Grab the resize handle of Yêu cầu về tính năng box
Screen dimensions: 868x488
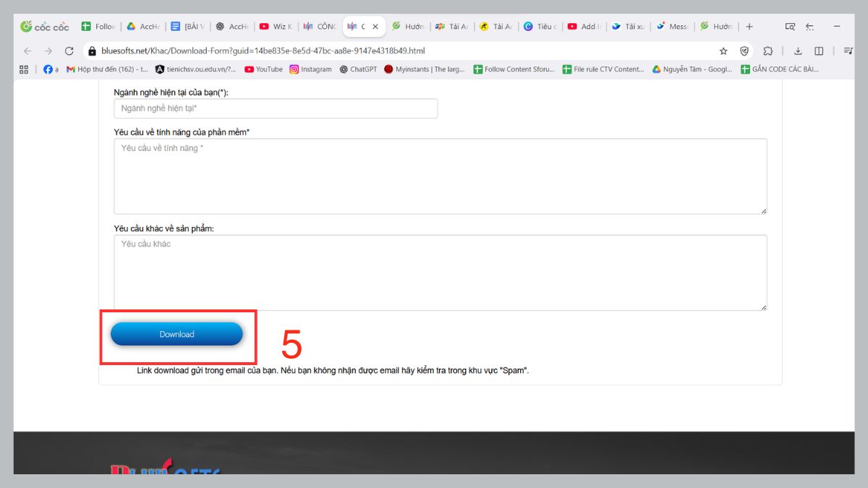[763, 210]
